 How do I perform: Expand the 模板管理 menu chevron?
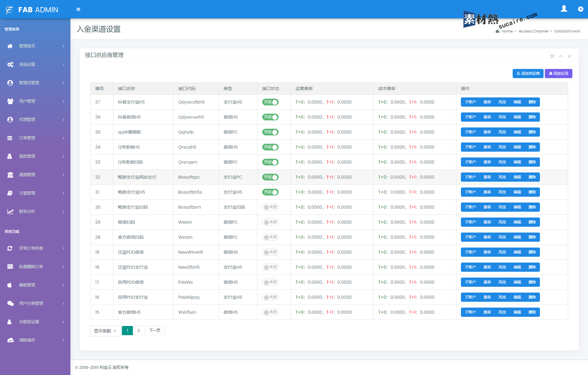pos(64,285)
